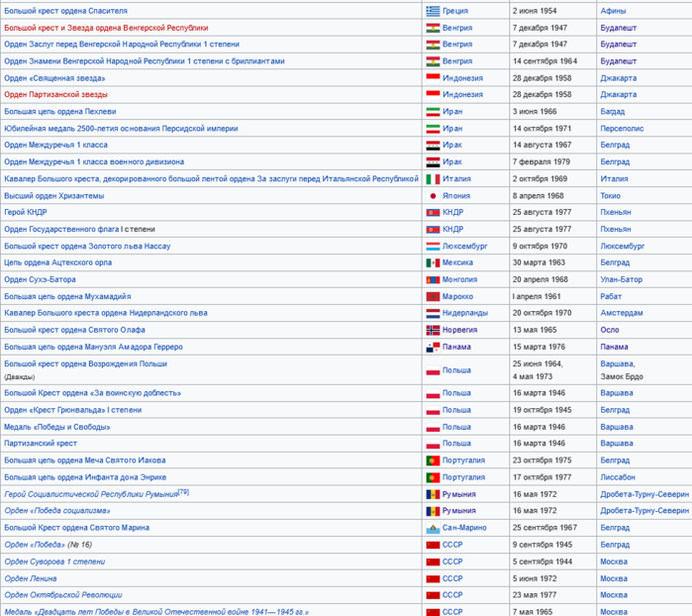Open Медаль «Победы и Свободы» link

point(57,427)
